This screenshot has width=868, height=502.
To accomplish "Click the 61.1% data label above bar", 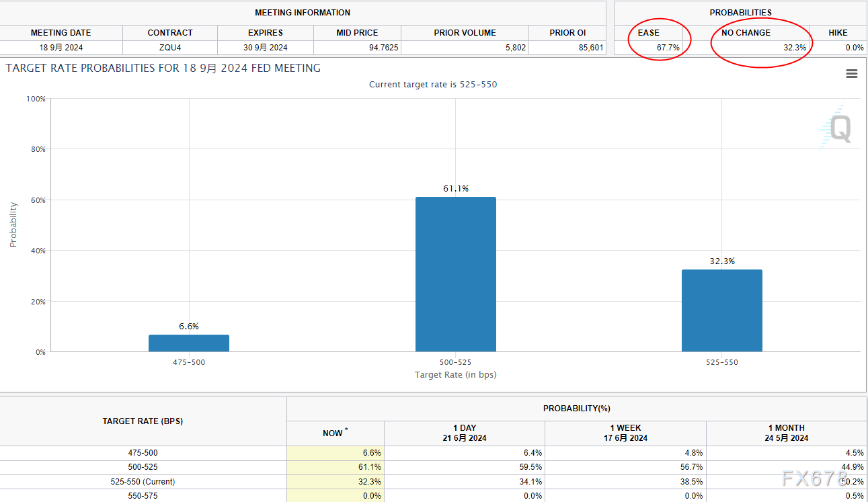I will click(455, 189).
